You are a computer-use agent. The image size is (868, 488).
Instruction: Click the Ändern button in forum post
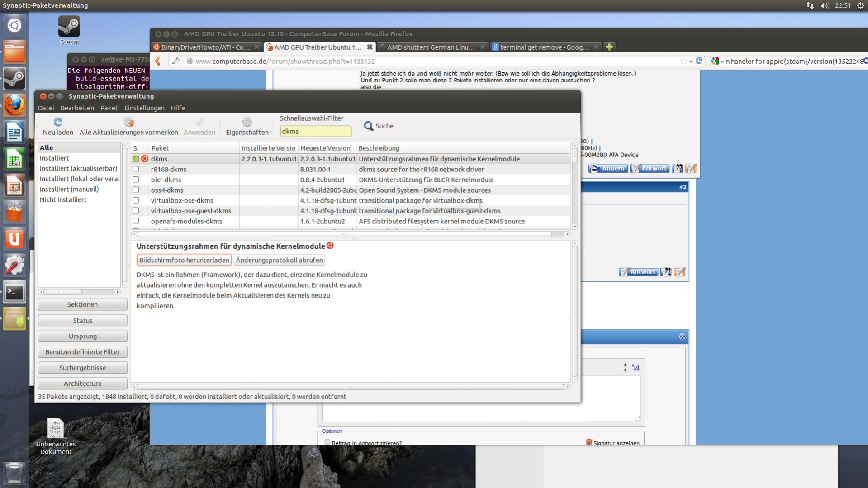(608, 168)
